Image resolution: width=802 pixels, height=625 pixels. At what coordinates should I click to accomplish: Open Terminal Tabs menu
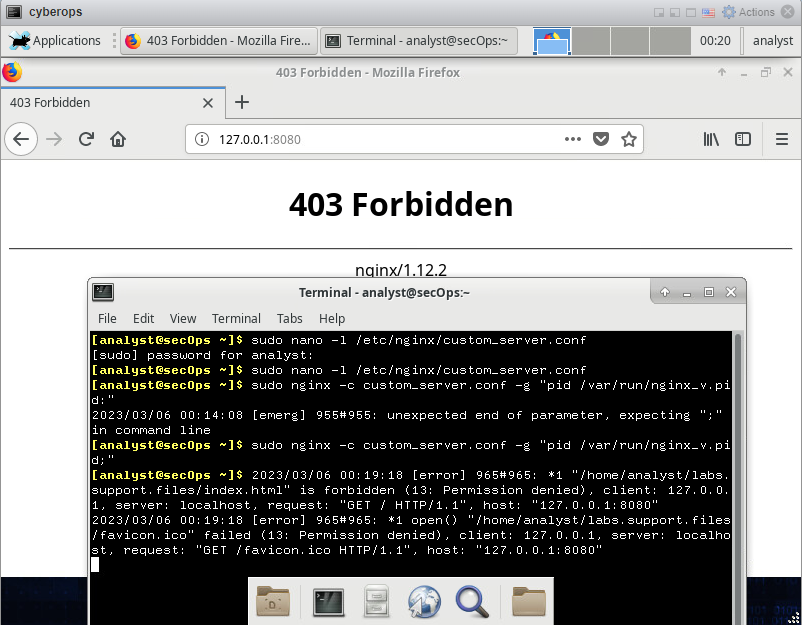coord(289,319)
